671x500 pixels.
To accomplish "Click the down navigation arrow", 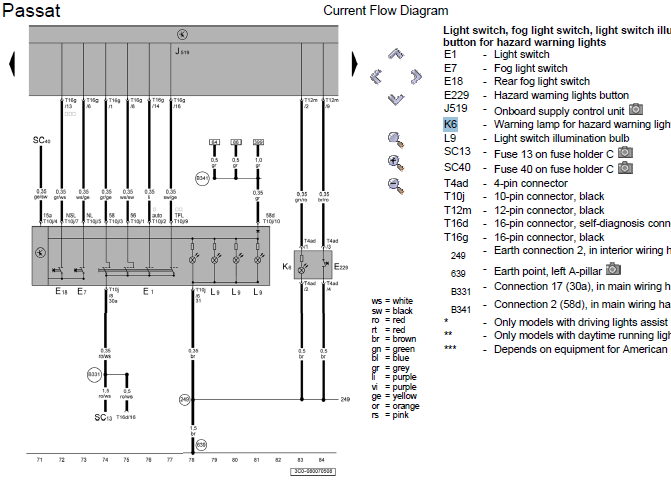I will coord(396,99).
